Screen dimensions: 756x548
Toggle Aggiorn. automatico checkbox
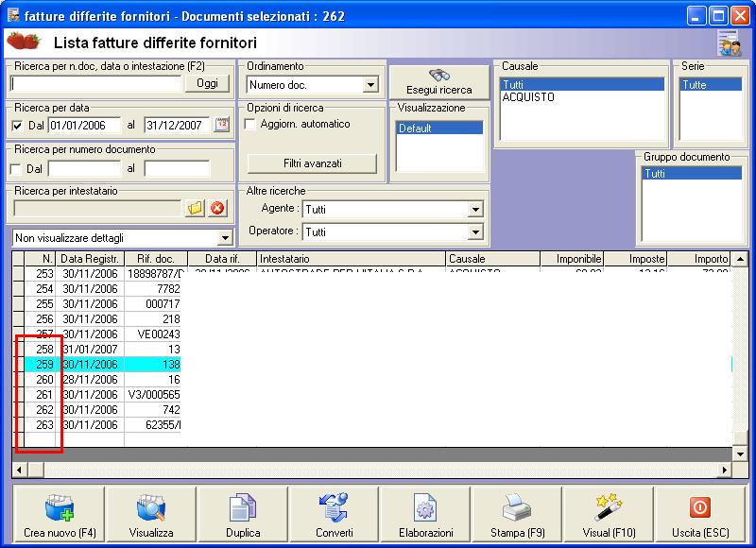[x=250, y=124]
